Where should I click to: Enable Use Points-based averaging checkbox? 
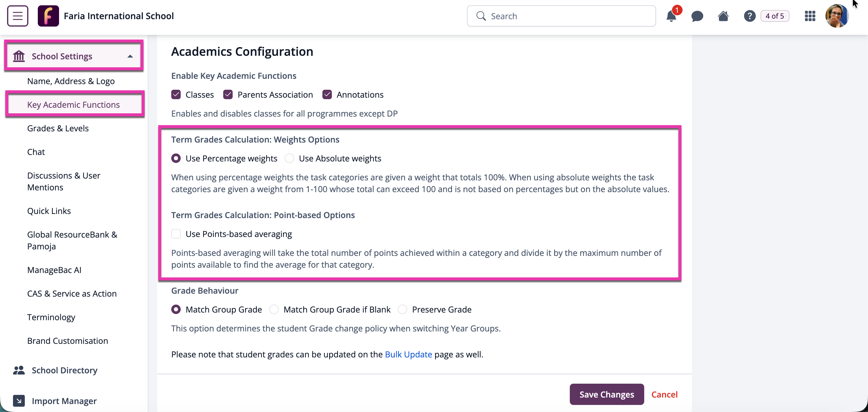click(176, 234)
